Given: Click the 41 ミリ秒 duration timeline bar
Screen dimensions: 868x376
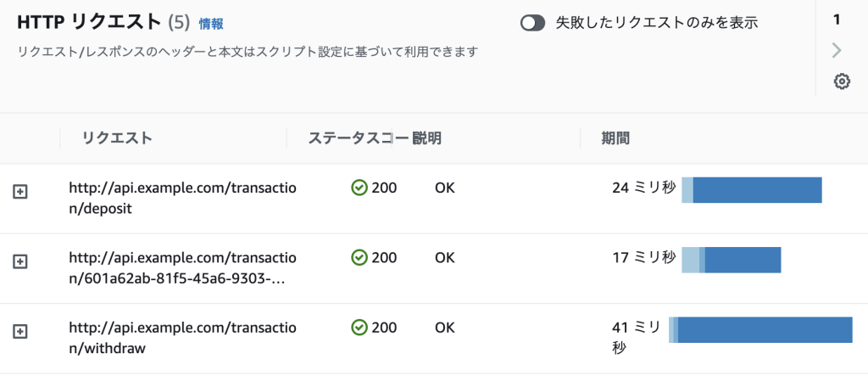Looking at the screenshot, I should (760, 330).
